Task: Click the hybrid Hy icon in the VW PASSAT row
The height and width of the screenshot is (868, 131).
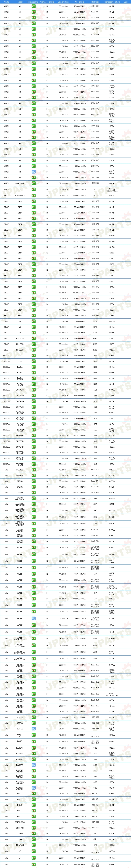Action: pos(34,765)
